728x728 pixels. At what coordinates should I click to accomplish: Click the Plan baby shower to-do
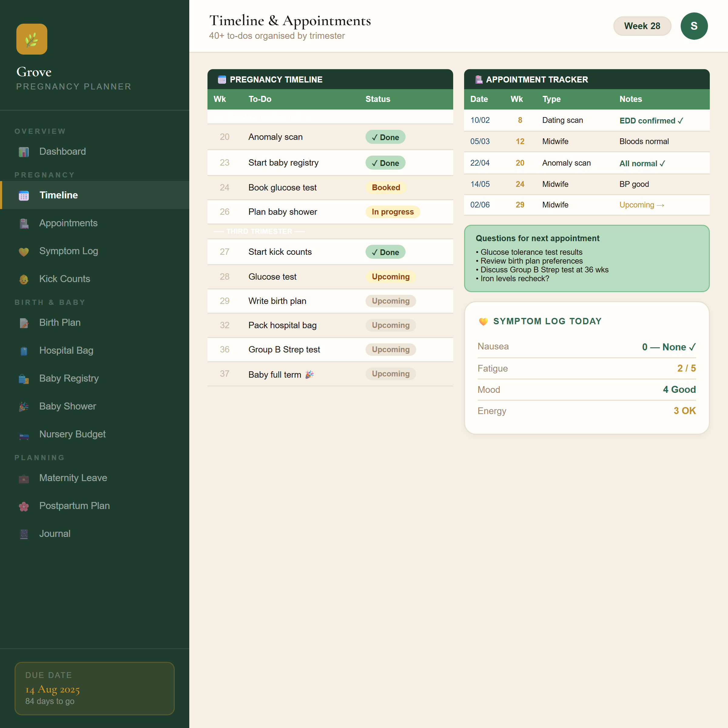click(x=283, y=212)
